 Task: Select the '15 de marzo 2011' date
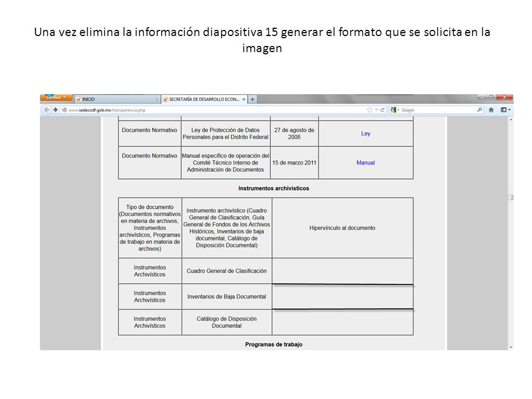(x=294, y=163)
